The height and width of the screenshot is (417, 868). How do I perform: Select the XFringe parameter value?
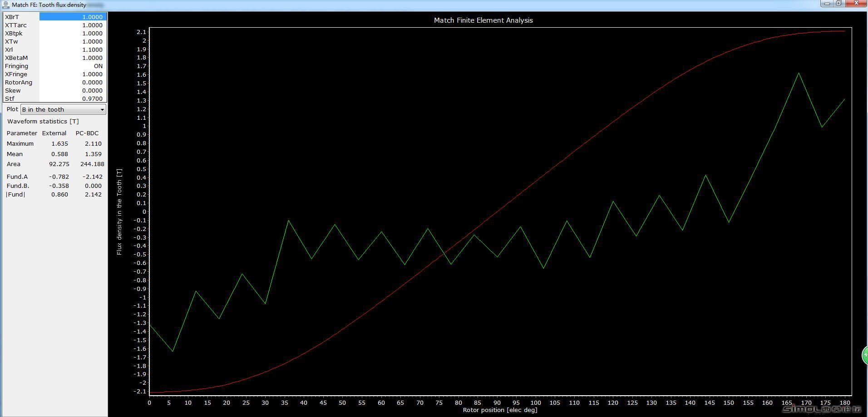(73, 74)
